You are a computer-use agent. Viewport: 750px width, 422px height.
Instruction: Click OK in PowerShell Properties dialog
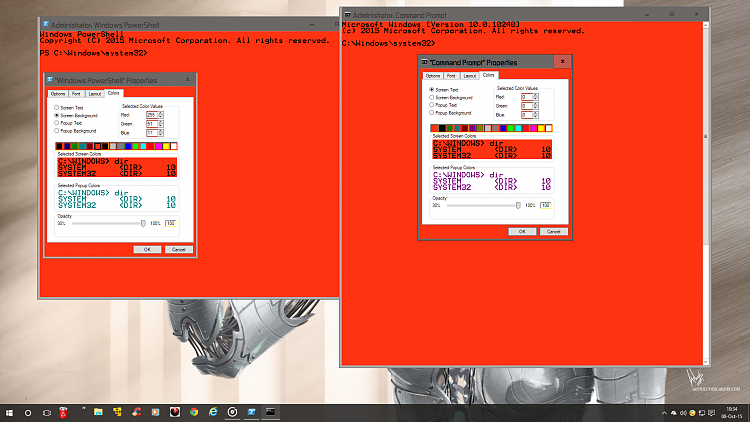pos(147,249)
